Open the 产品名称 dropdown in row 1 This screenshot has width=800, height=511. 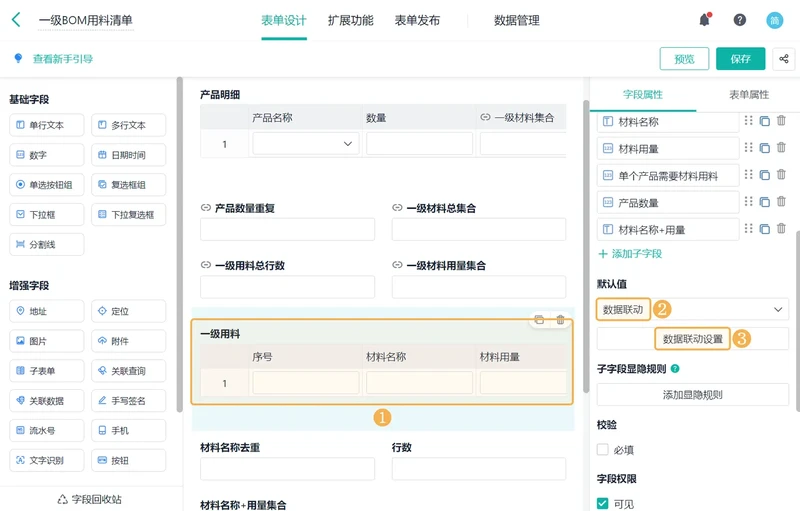306,144
